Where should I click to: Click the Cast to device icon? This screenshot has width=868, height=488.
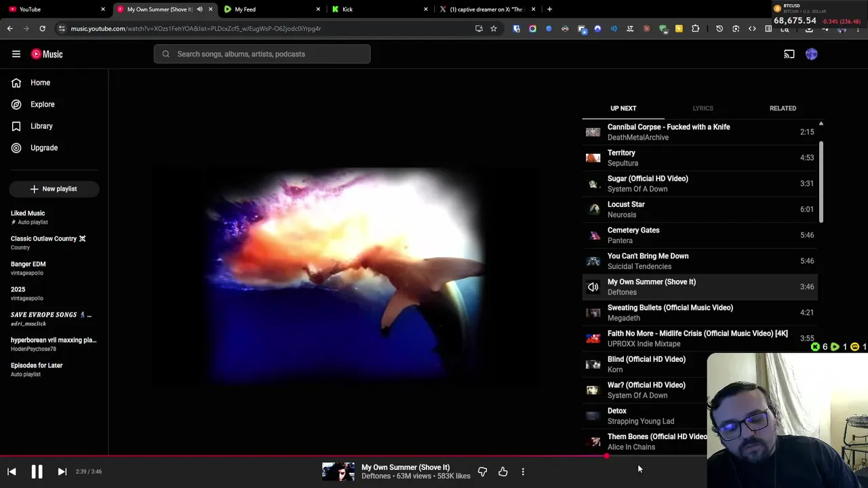click(789, 54)
